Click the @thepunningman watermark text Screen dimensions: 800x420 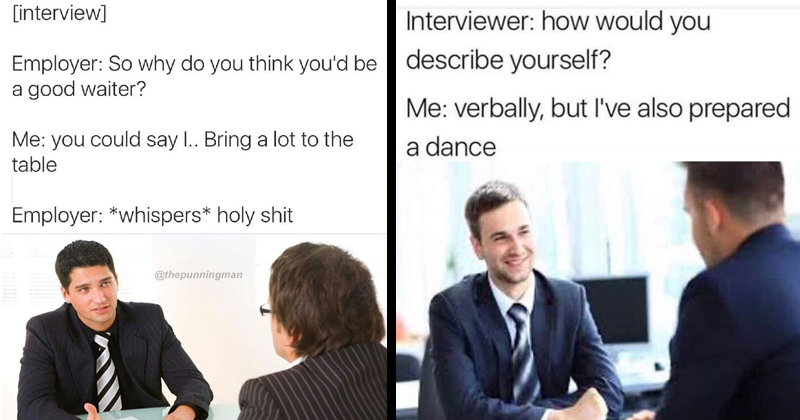click(198, 275)
